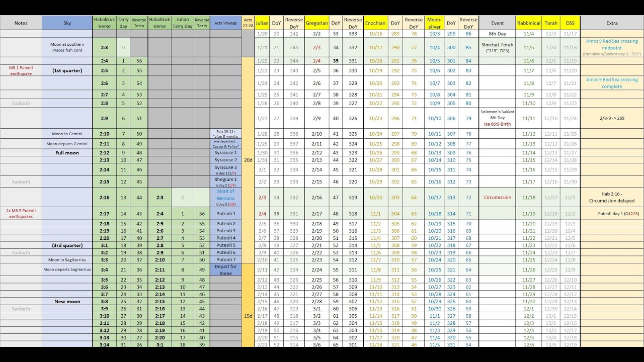
Task: Select the 'Hab 2:16 - Circumcision delayed' cell
Action: pyautogui.click(x=612, y=198)
